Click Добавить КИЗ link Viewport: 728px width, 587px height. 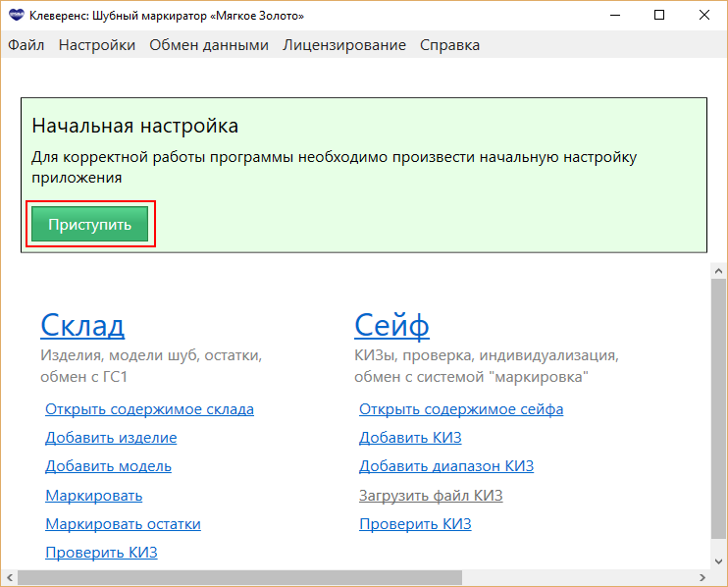tap(410, 438)
